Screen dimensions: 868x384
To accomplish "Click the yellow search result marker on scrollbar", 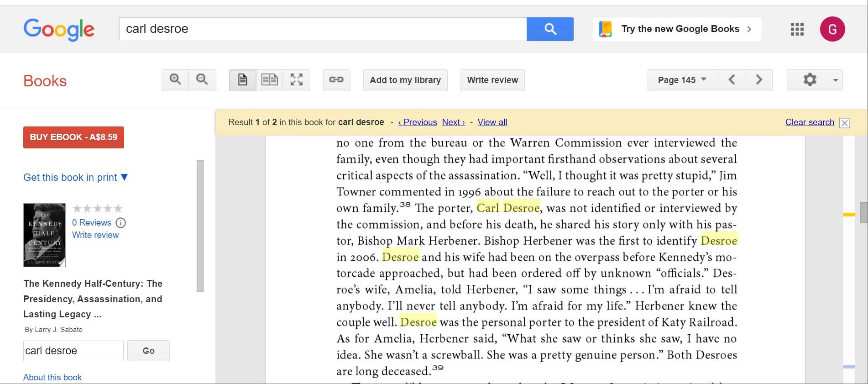I will point(849,214).
